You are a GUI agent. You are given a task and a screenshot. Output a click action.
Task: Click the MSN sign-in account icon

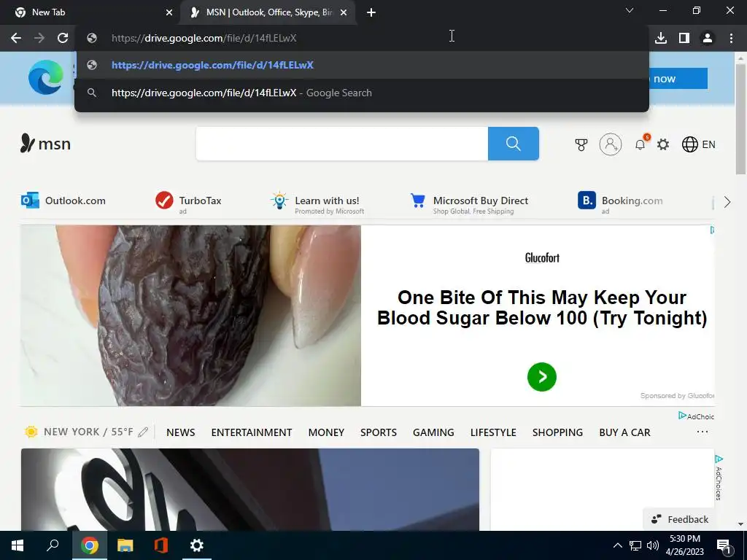click(611, 144)
